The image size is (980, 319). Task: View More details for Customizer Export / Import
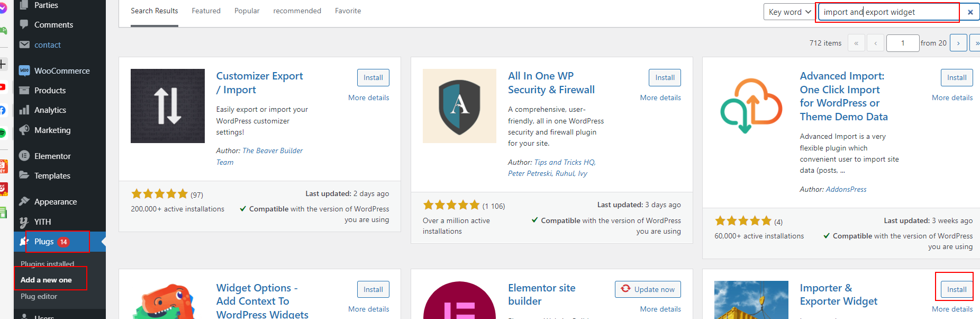coord(369,98)
